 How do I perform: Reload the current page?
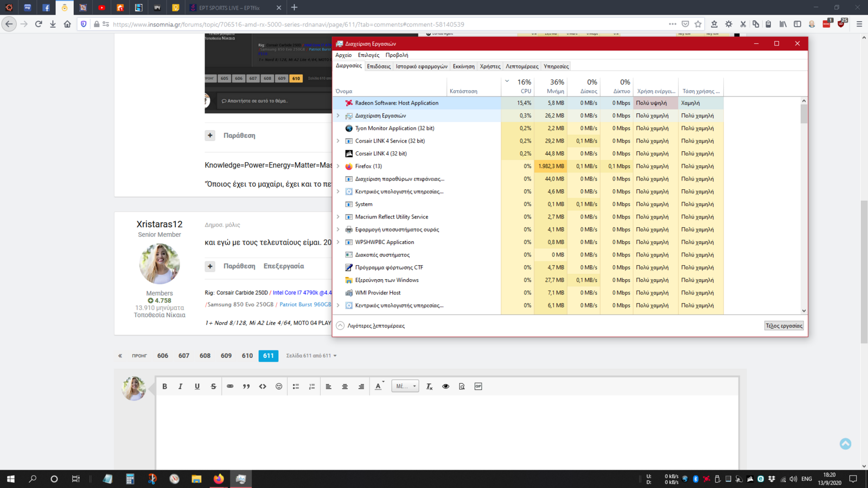[39, 24]
